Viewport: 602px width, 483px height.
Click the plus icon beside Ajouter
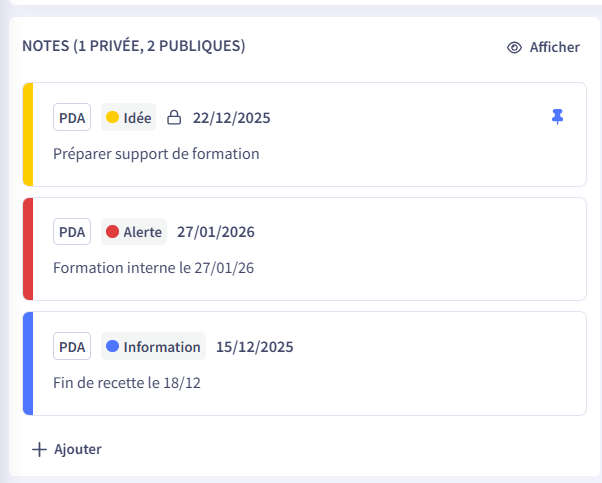pyautogui.click(x=40, y=449)
